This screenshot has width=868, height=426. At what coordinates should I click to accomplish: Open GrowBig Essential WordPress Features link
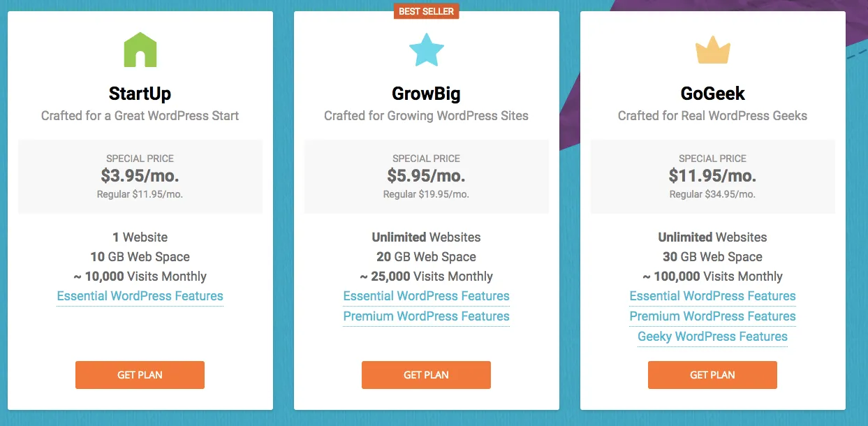coord(426,296)
